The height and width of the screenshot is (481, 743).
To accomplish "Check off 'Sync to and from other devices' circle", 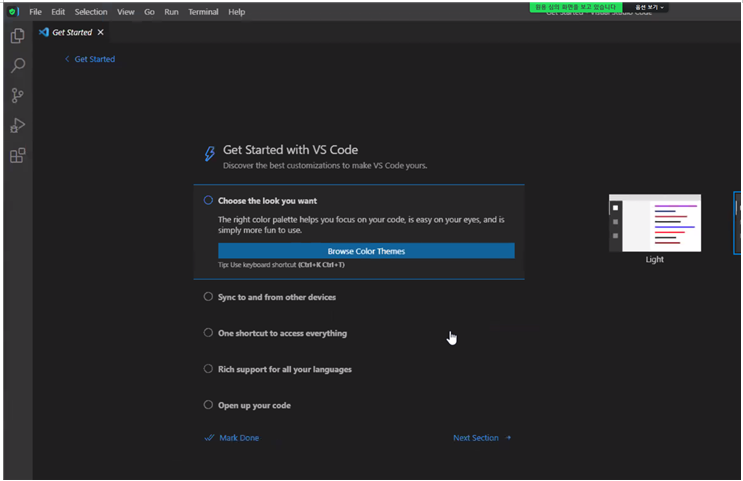I will [x=208, y=297].
